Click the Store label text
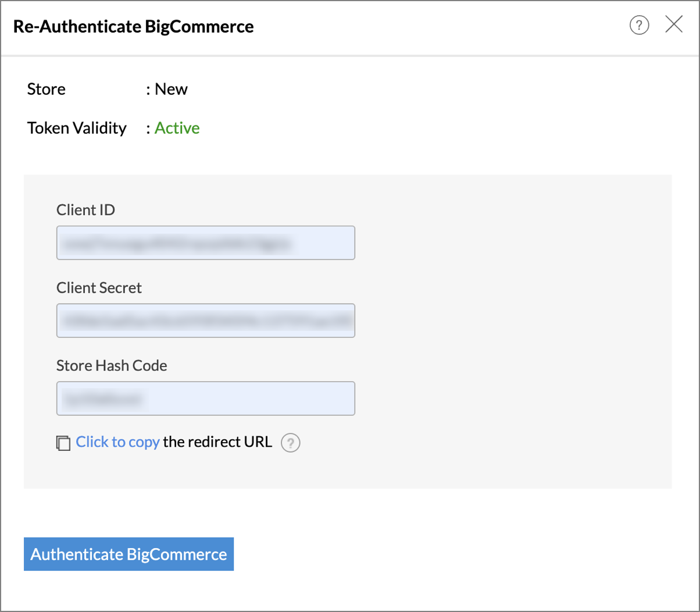 coord(47,90)
